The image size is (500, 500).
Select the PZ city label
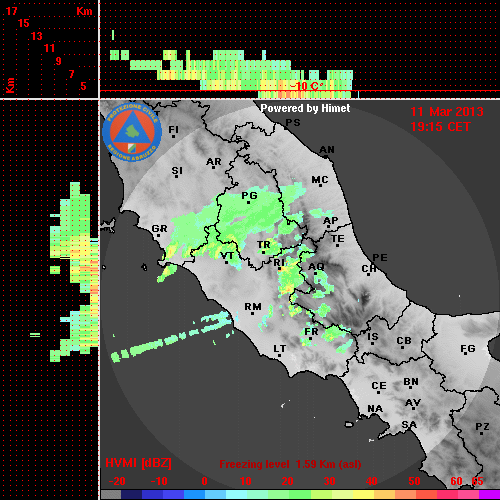pos(482,427)
